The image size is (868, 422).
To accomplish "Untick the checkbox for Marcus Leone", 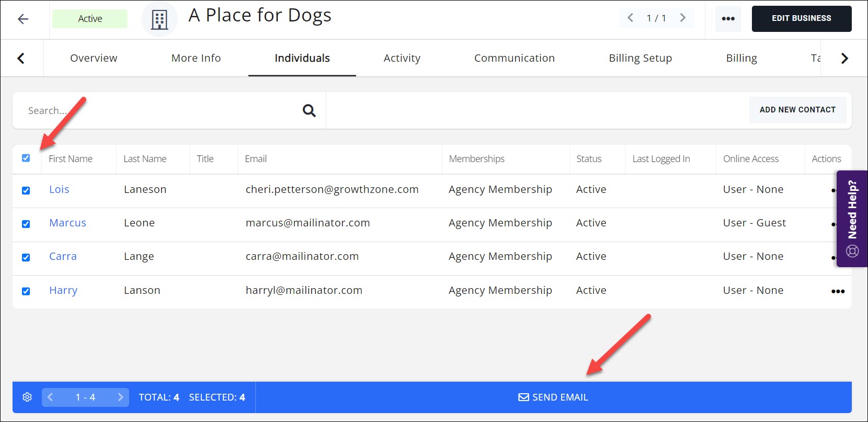I will 26,224.
